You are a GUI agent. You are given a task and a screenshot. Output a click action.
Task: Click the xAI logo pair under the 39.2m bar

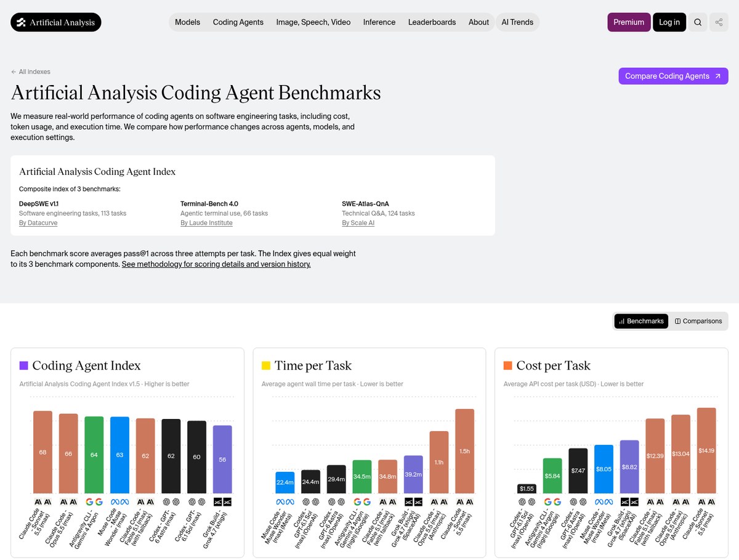413,502
